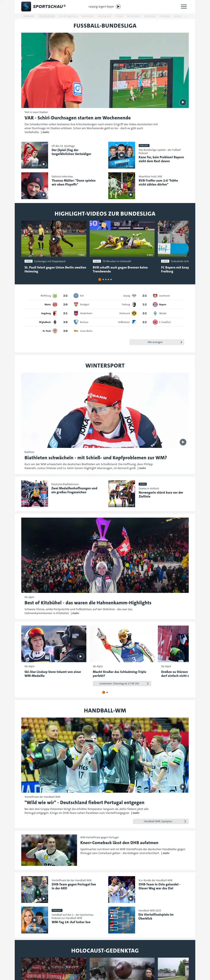The height and width of the screenshot is (980, 210).
Task: Click 'Alle anzeigen' results button
Action: [157, 342]
